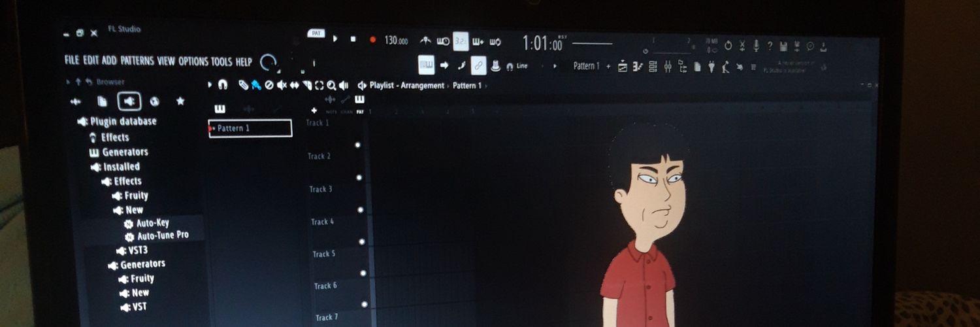The width and height of the screenshot is (980, 327).
Task: Open the playlist options menu arrow
Action: click(x=210, y=84)
